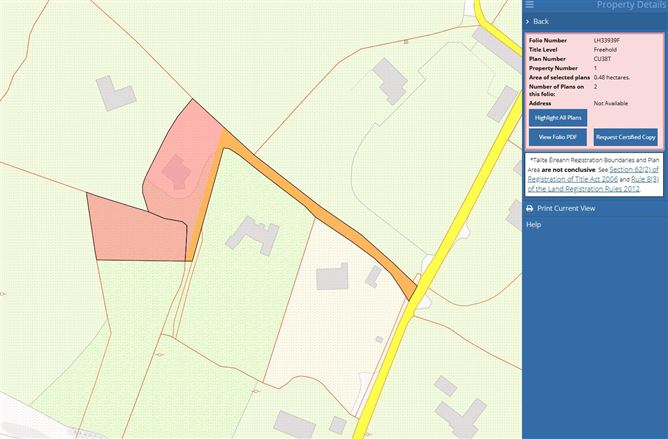Open the hamburger menu in panel header
The width and height of the screenshot is (668, 439).
(x=530, y=5)
